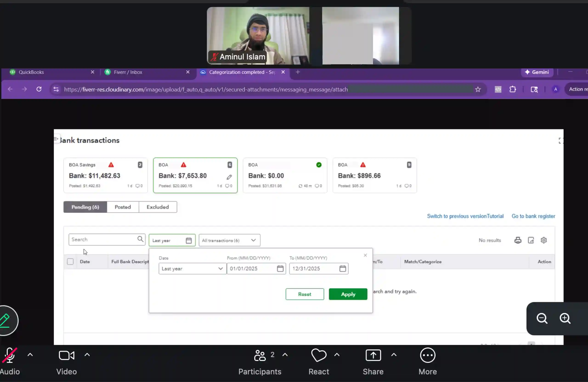Switch to the Posted tab

tap(123, 207)
